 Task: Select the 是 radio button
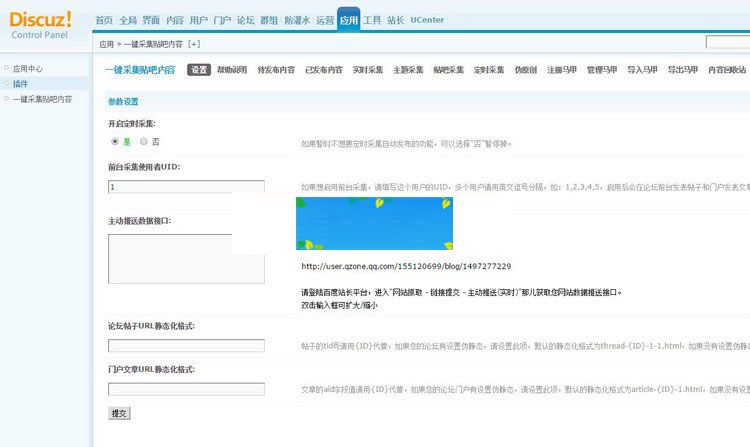pyautogui.click(x=115, y=142)
